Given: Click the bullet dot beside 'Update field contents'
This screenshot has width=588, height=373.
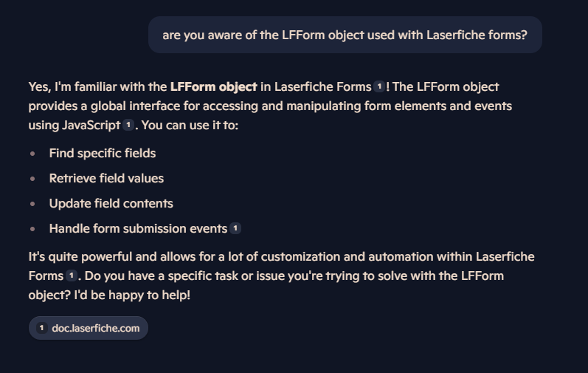Looking at the screenshot, I should (x=32, y=204).
